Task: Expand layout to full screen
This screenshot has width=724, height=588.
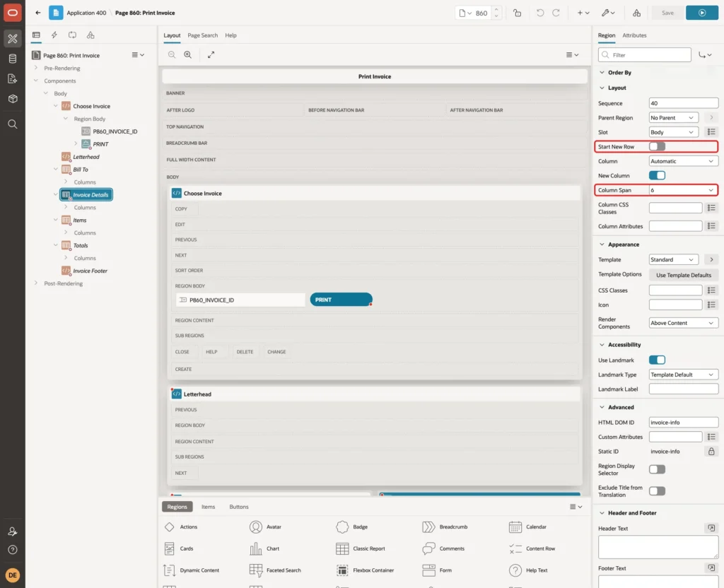Action: point(211,54)
